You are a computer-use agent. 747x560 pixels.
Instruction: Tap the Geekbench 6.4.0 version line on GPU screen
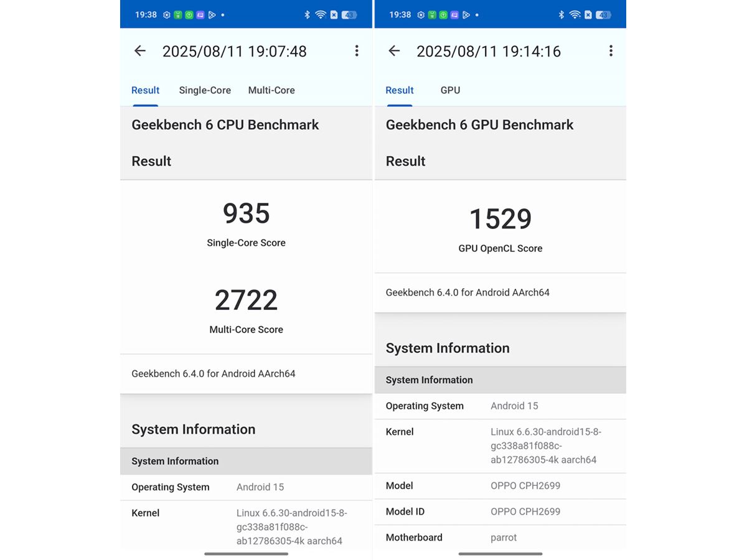click(x=467, y=292)
